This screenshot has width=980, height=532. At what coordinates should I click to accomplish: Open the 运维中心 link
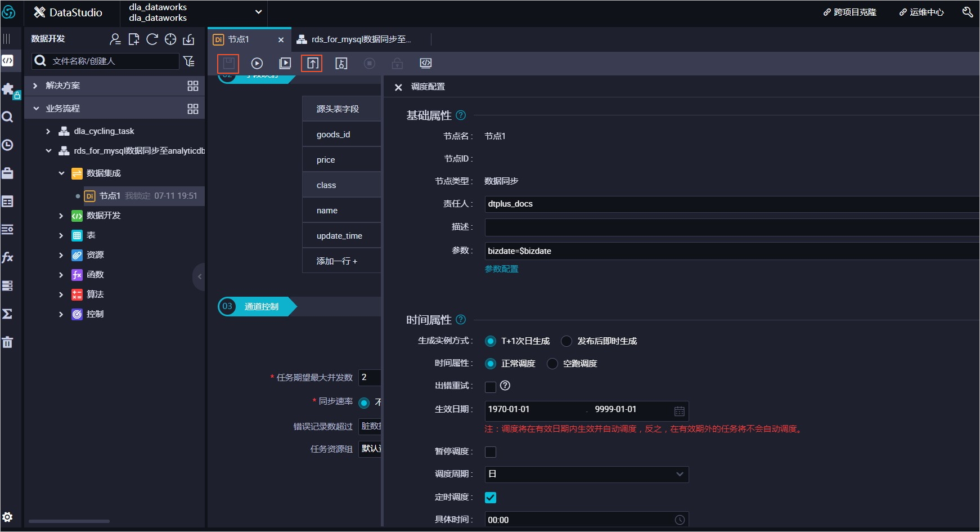921,12
